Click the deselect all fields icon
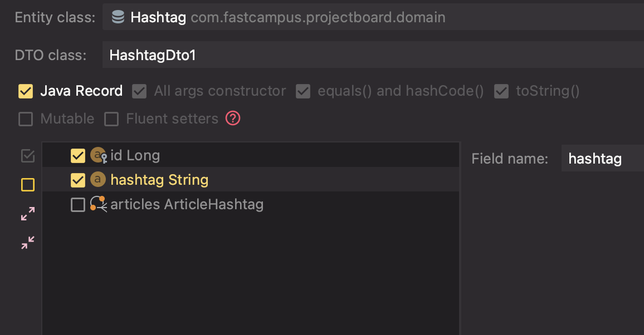Image resolution: width=644 pixels, height=335 pixels. [x=27, y=185]
